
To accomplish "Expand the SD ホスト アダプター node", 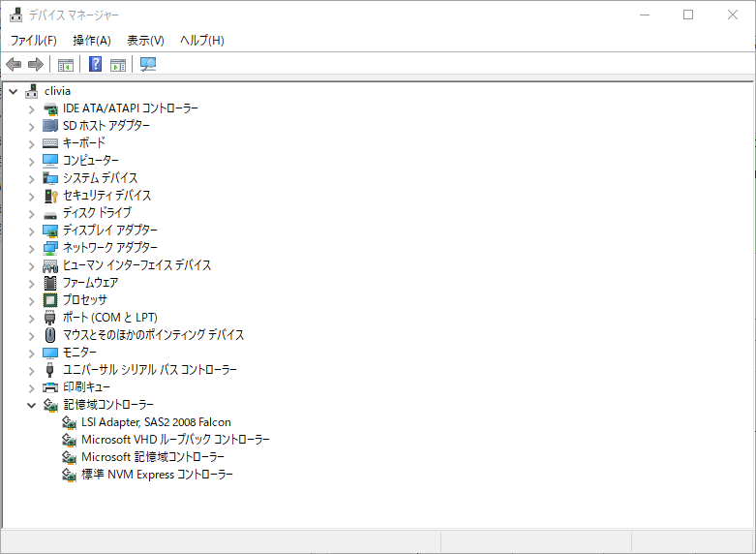I will (x=31, y=127).
